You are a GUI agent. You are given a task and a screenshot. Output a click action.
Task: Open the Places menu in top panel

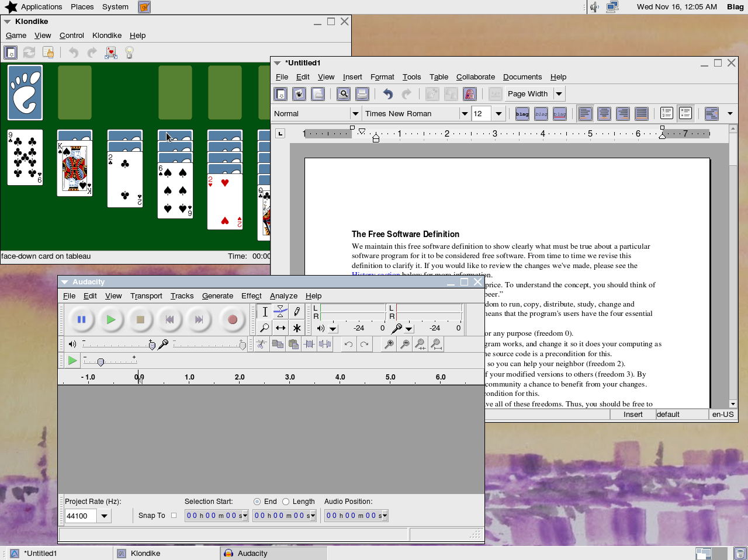(x=82, y=7)
